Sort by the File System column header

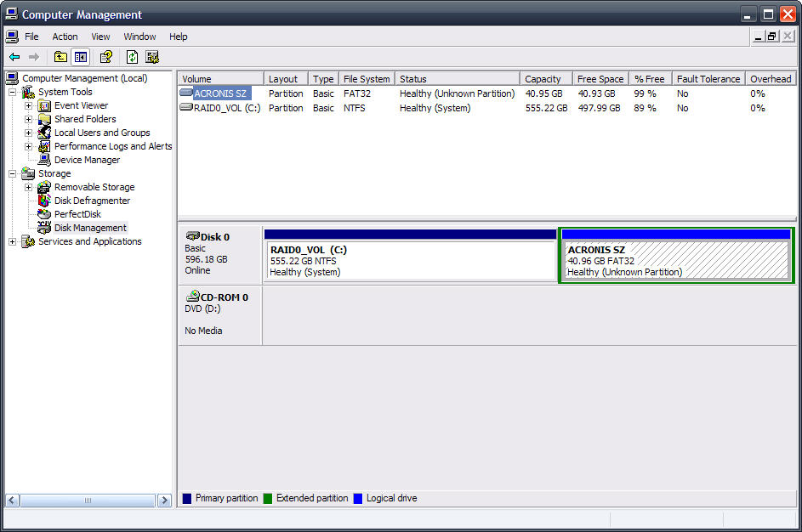pyautogui.click(x=367, y=79)
